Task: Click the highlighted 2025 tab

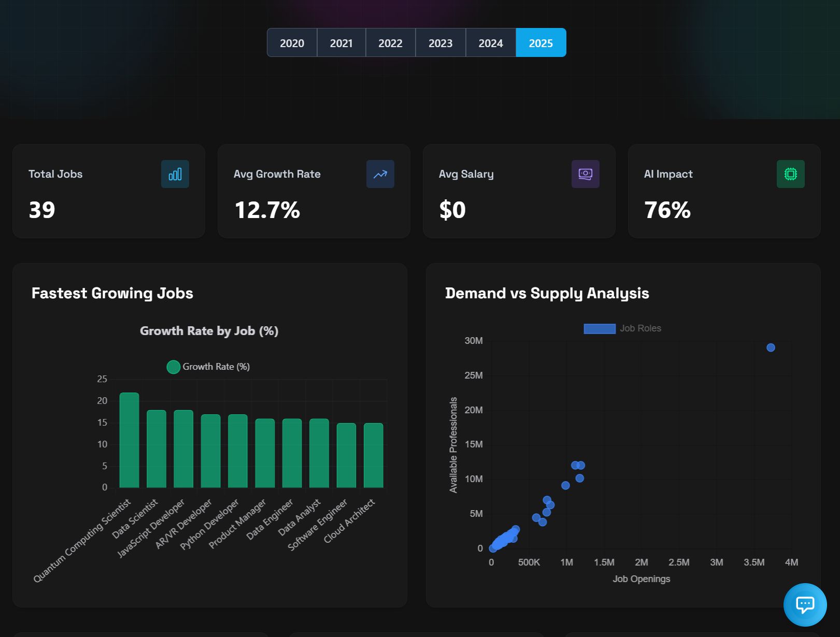Action: [540, 42]
